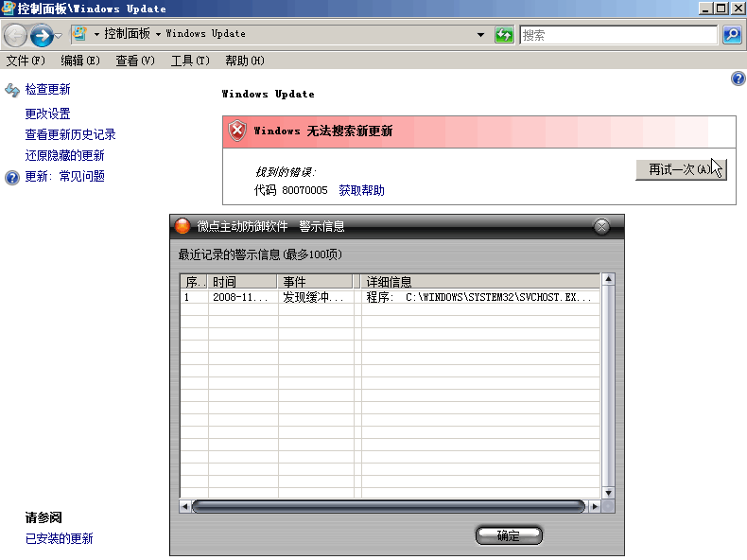Image resolution: width=747 pixels, height=560 pixels.
Task: Click the red shield error icon
Action: click(236, 131)
